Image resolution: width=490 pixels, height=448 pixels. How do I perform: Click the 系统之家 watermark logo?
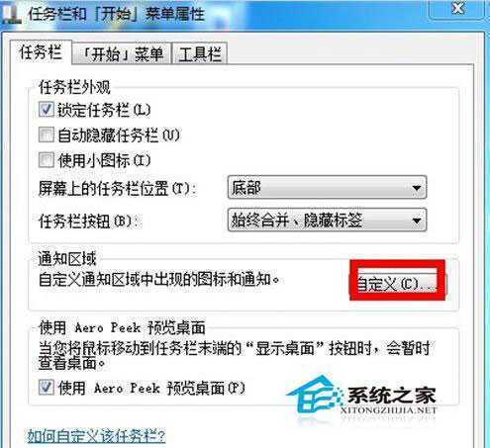(x=361, y=398)
